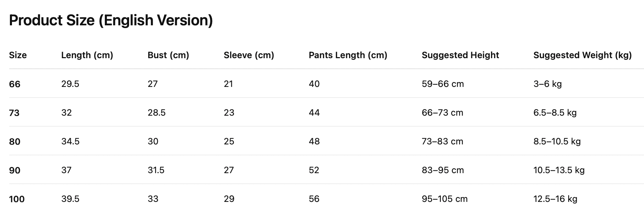Viewport: 644px width, 219px height.
Task: Click the "Pants Length (cm)" header
Action: (348, 55)
